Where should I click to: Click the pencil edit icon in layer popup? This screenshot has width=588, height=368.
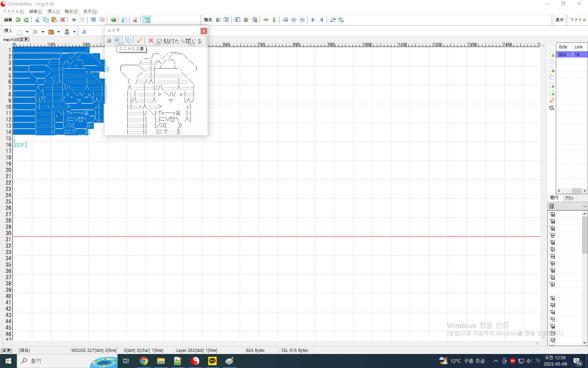coord(140,41)
